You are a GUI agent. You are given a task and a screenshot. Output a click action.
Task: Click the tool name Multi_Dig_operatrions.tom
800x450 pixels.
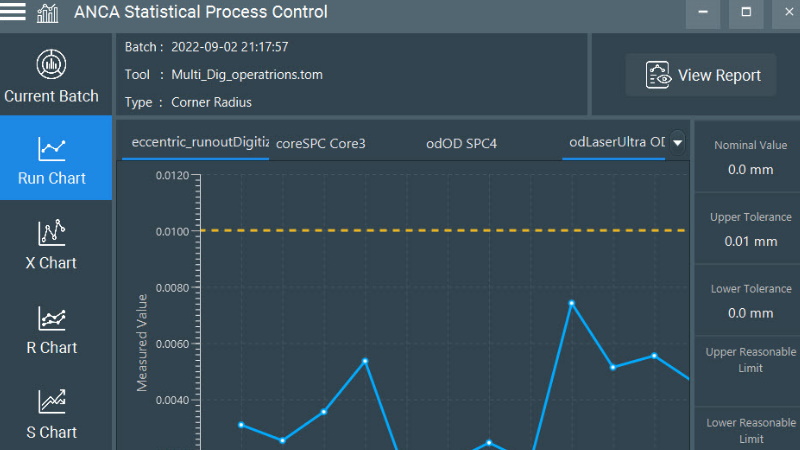[247, 74]
